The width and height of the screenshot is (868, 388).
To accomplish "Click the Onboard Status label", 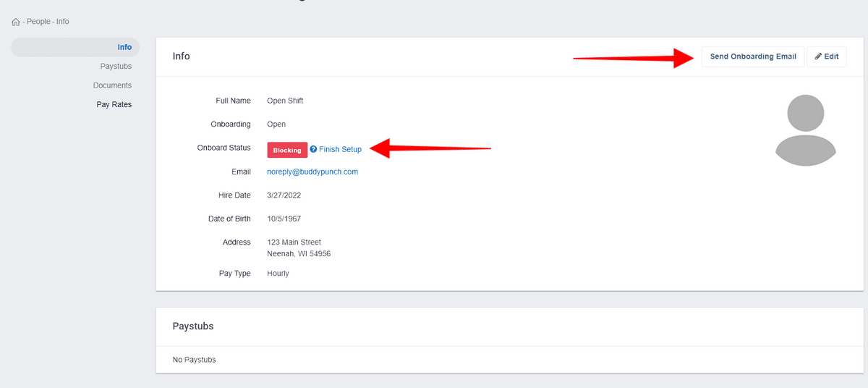I will click(224, 148).
